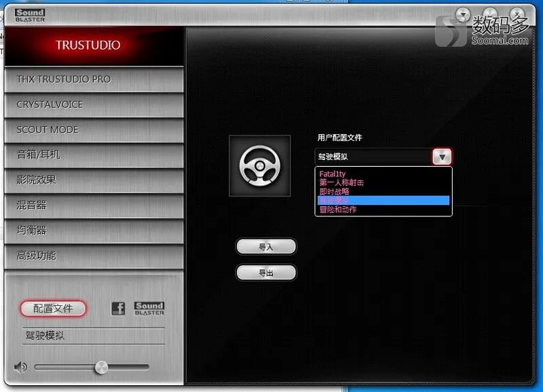The image size is (543, 392).
Task: Click the master volume slider knob
Action: [x=101, y=368]
